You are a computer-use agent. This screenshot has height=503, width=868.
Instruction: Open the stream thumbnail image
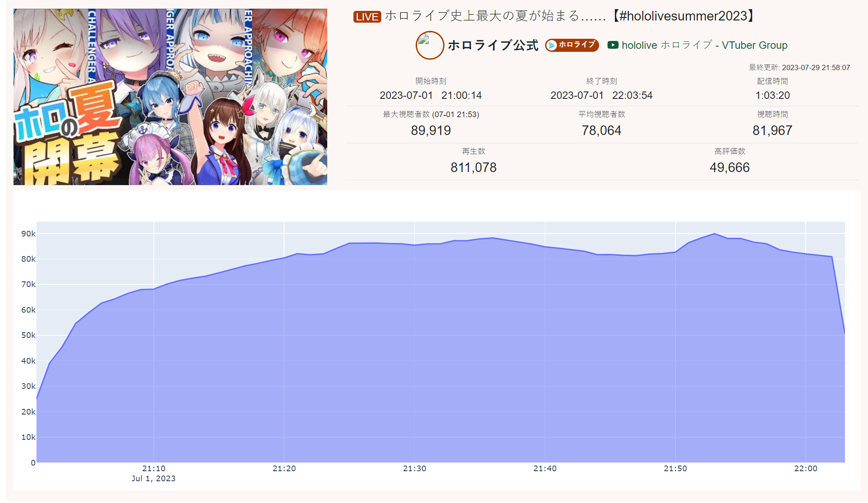click(170, 97)
